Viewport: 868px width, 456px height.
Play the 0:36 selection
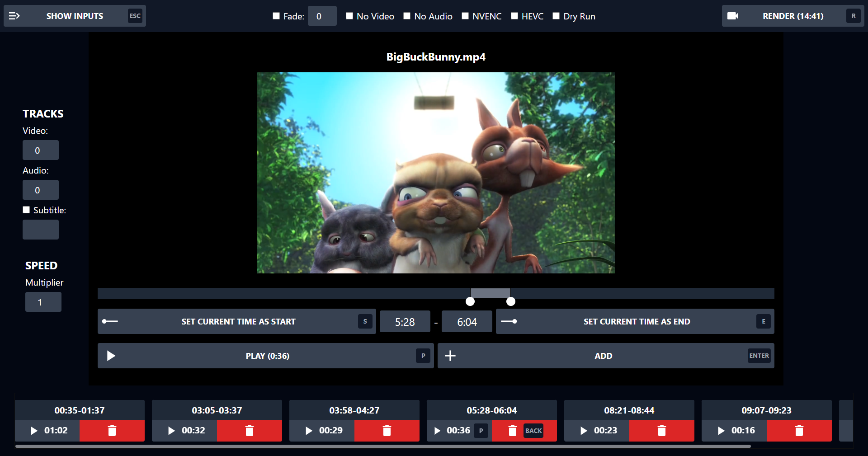click(266, 356)
